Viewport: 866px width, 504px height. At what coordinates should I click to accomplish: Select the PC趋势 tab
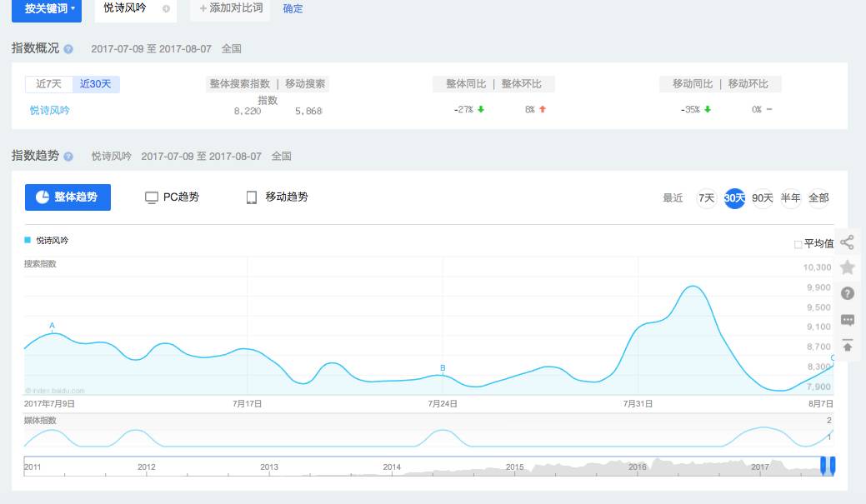click(172, 197)
